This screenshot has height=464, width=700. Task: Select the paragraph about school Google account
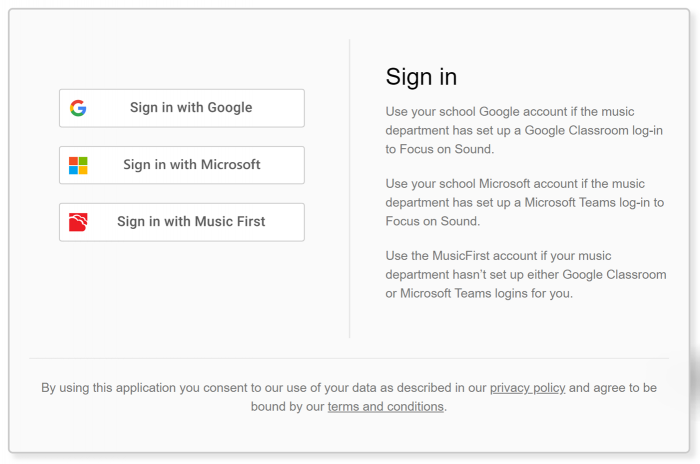pos(524,130)
